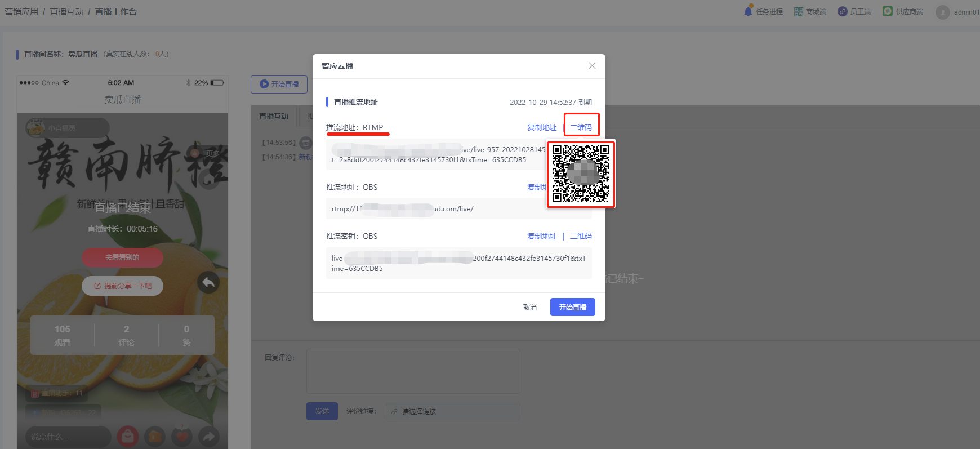980x449 pixels.
Task: Open 二维码 link for OBS push key
Action: pyautogui.click(x=581, y=236)
